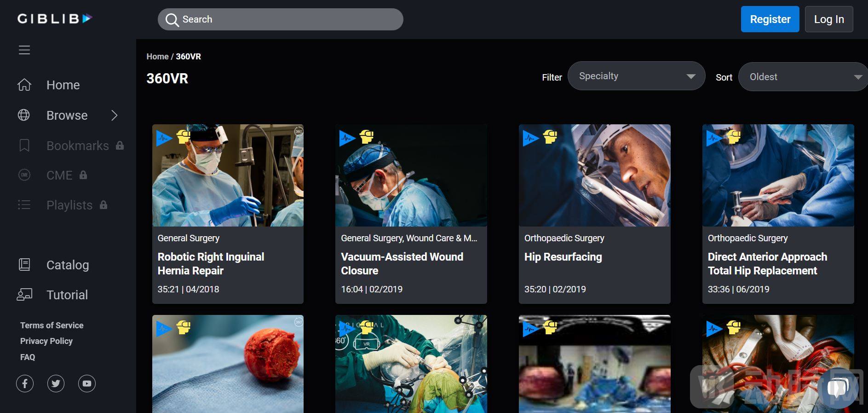
Task: Open the Privacy Policy link
Action: click(x=46, y=341)
